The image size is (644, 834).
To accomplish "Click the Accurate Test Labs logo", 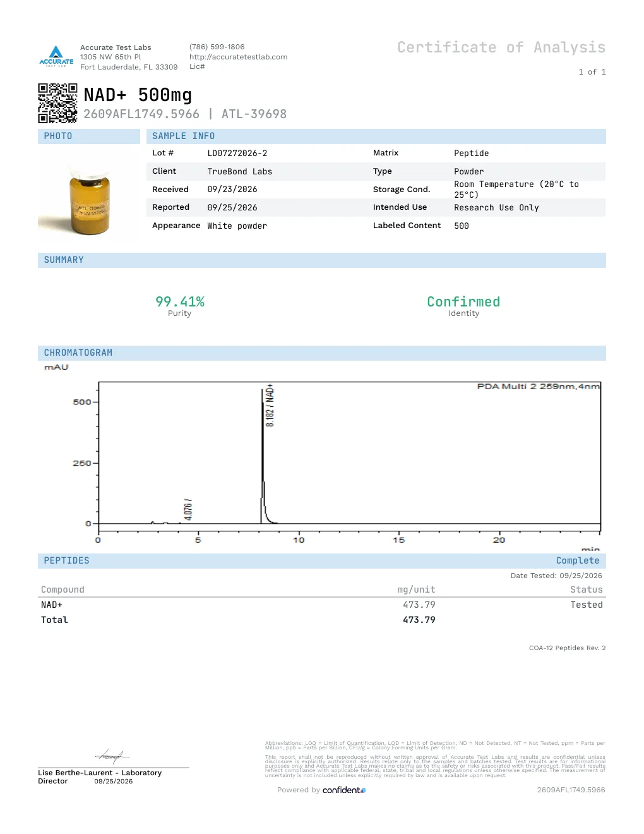I will click(x=56, y=56).
